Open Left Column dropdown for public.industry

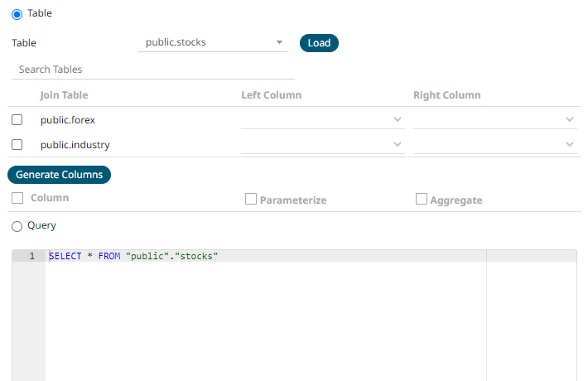(x=322, y=145)
